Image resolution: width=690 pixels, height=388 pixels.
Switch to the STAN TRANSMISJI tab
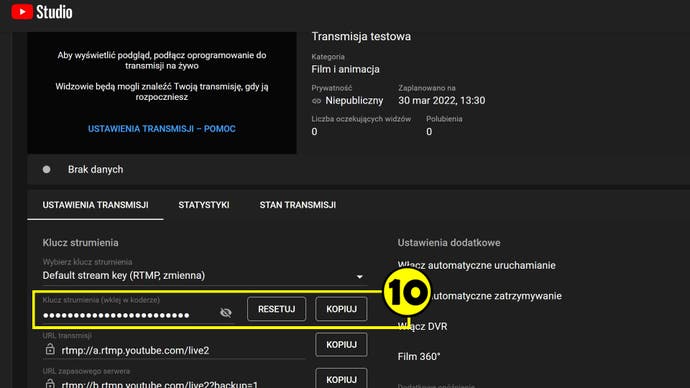[298, 205]
